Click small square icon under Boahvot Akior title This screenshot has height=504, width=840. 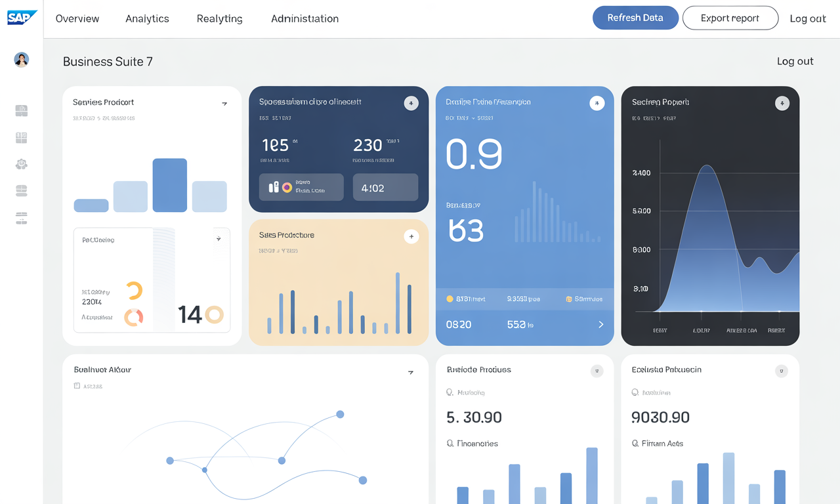pyautogui.click(x=77, y=386)
